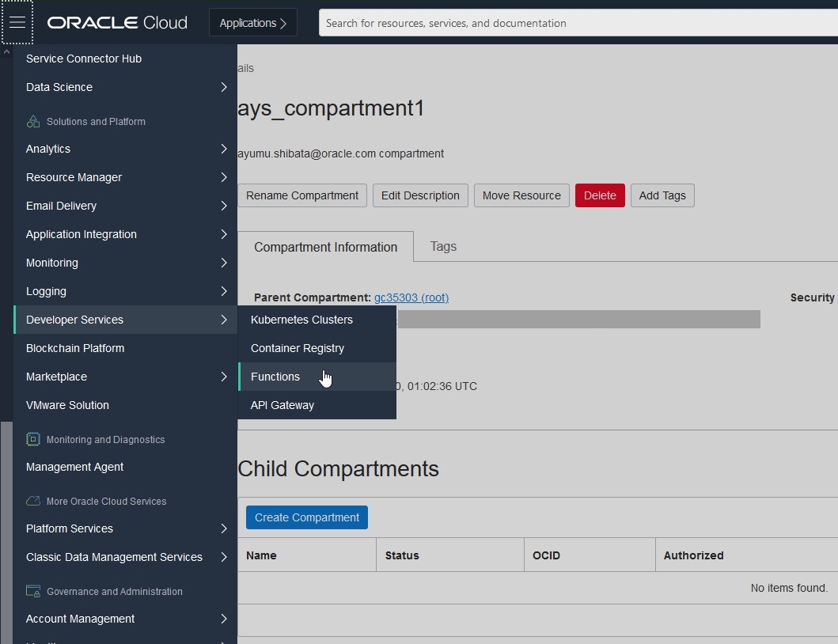Click the Create Compartment button

coord(307,517)
